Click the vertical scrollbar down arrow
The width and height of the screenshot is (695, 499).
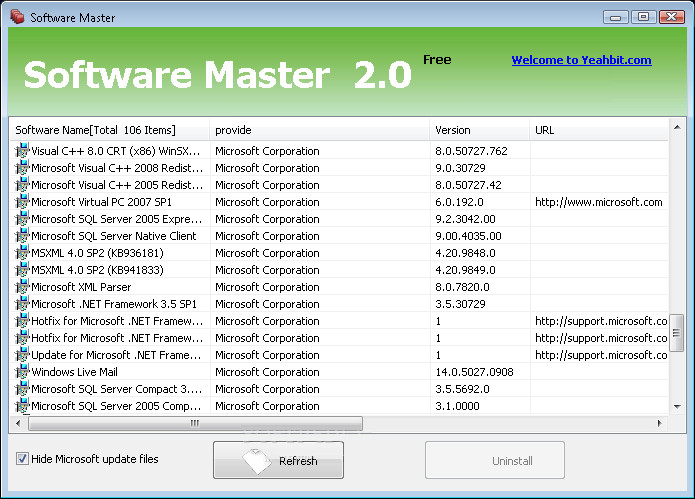click(677, 406)
